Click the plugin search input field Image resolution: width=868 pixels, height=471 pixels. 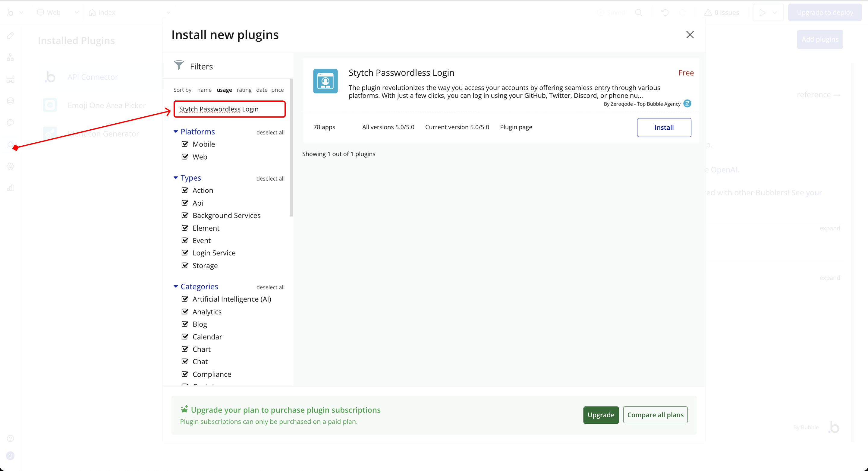[229, 109]
